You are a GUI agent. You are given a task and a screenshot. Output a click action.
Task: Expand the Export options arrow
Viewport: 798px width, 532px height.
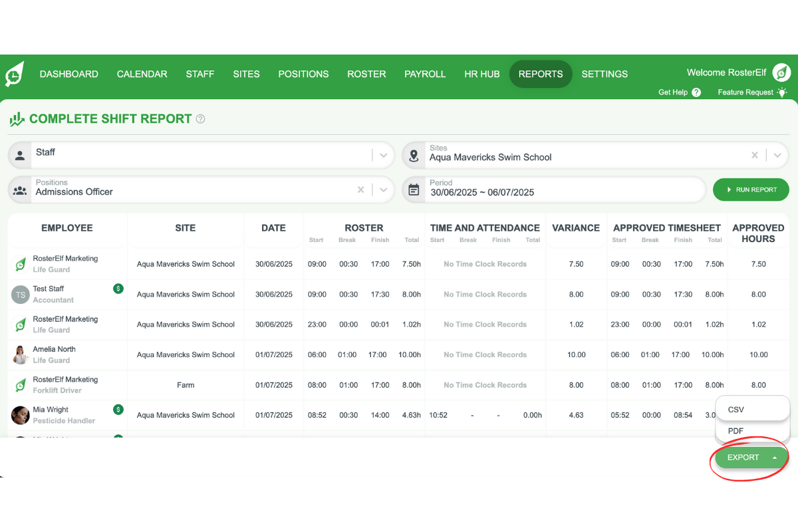[774, 458]
